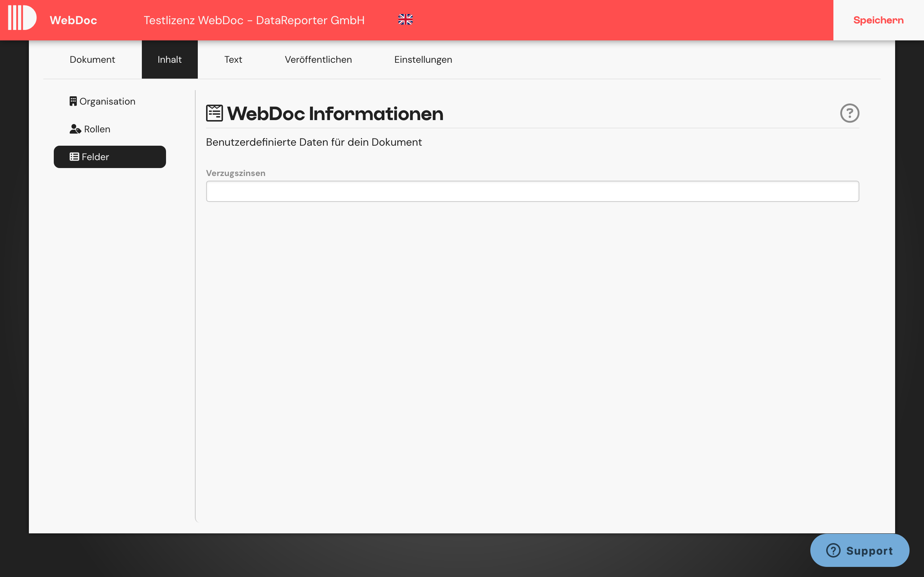Open the Text tab

(x=233, y=59)
